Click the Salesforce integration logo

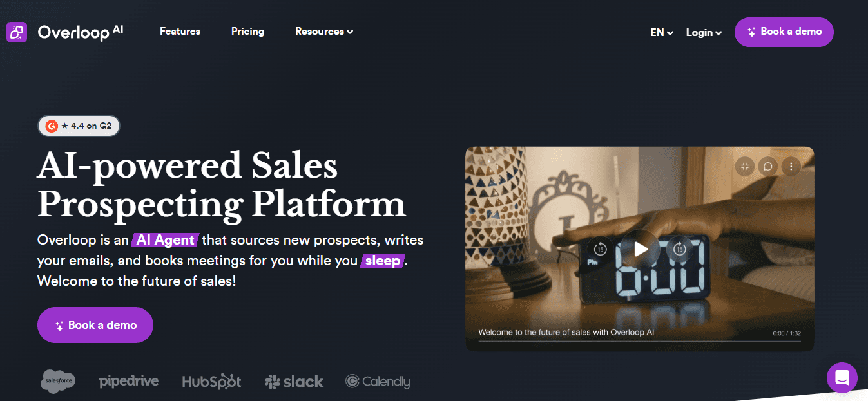pos(58,381)
